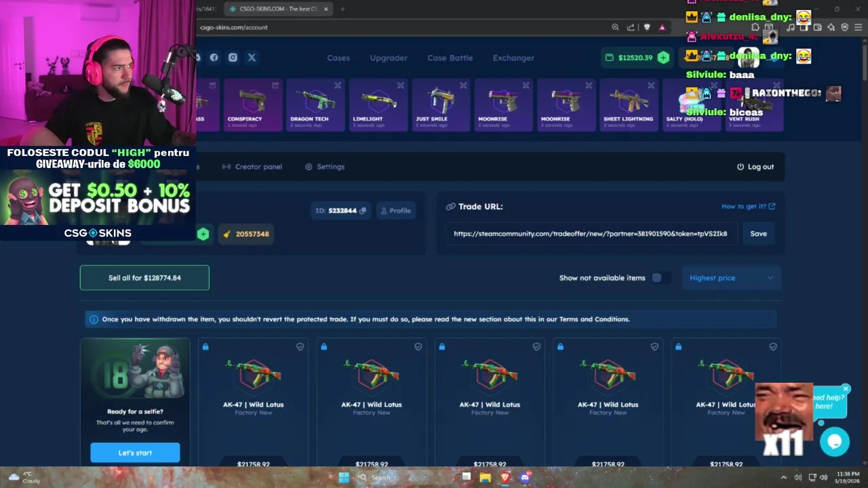Close the CSGO-SKINS.COM browser tab
This screenshot has width=868, height=488.
point(326,9)
